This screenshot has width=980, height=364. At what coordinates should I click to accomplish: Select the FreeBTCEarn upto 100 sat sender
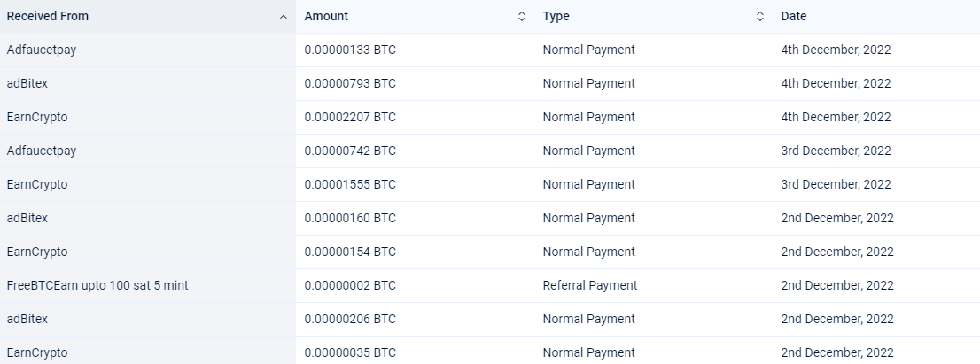pyautogui.click(x=97, y=285)
